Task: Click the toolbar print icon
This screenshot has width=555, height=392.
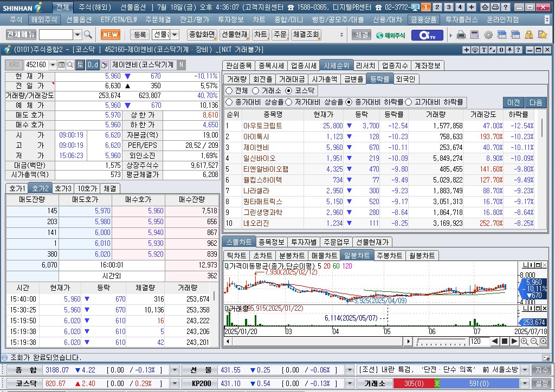Action: coord(461,35)
